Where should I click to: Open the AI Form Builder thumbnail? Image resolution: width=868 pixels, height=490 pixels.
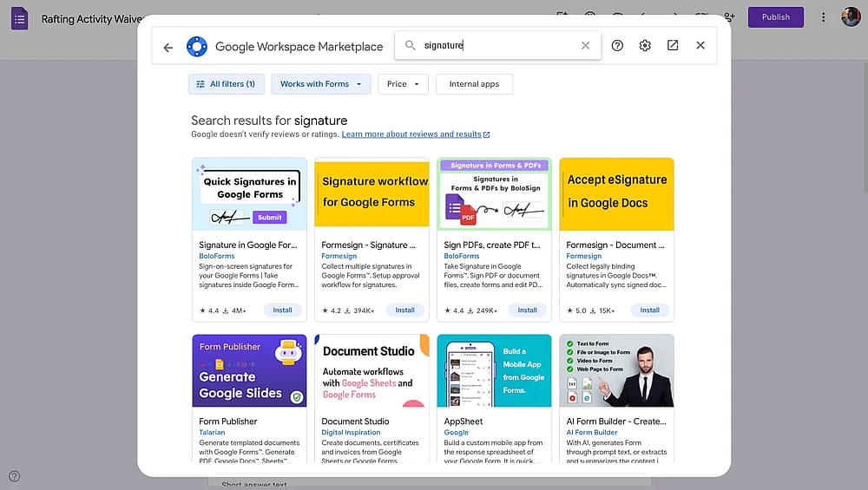(x=616, y=370)
